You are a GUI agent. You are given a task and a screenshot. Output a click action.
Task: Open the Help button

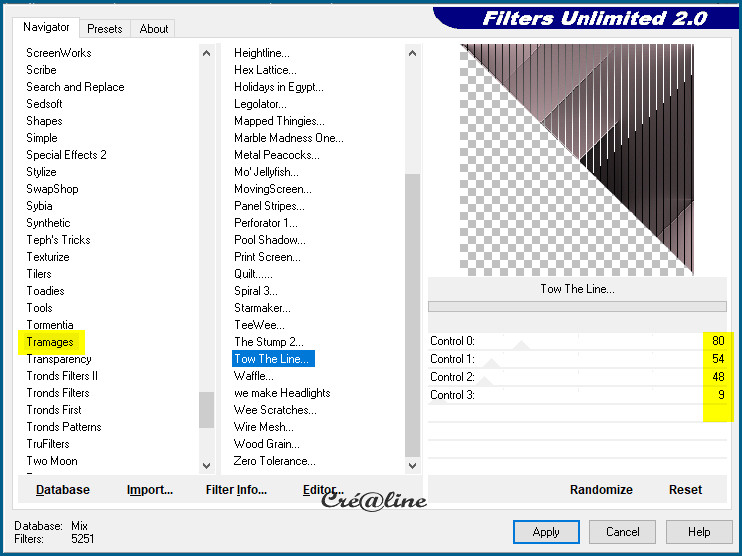click(699, 532)
